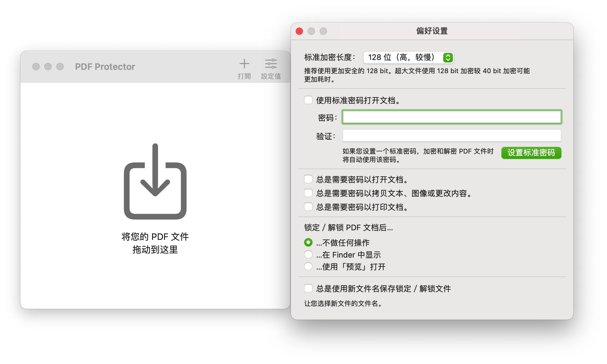Click inside the 密码 password field
The image size is (607, 364).
coord(450,117)
